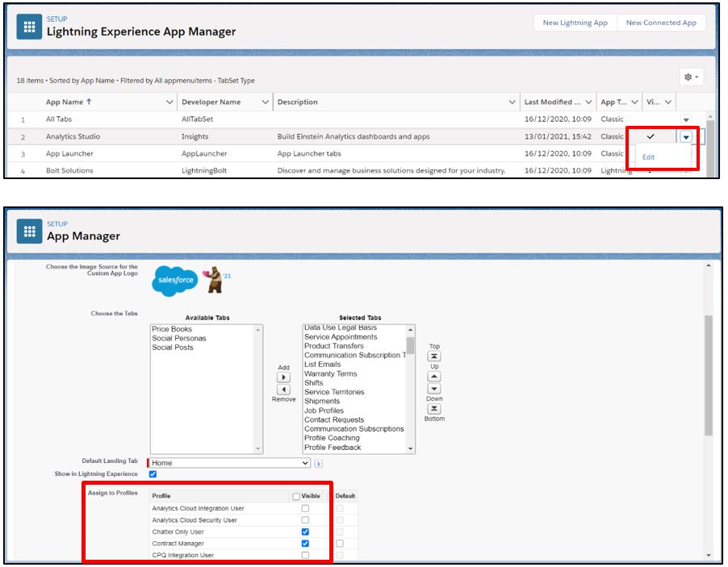728x567 pixels.
Task: Toggle the Visible header select-all checkbox
Action: pyautogui.click(x=296, y=497)
